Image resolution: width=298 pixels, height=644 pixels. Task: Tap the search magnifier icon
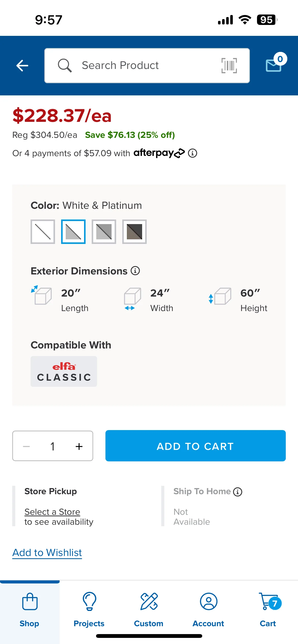[65, 66]
